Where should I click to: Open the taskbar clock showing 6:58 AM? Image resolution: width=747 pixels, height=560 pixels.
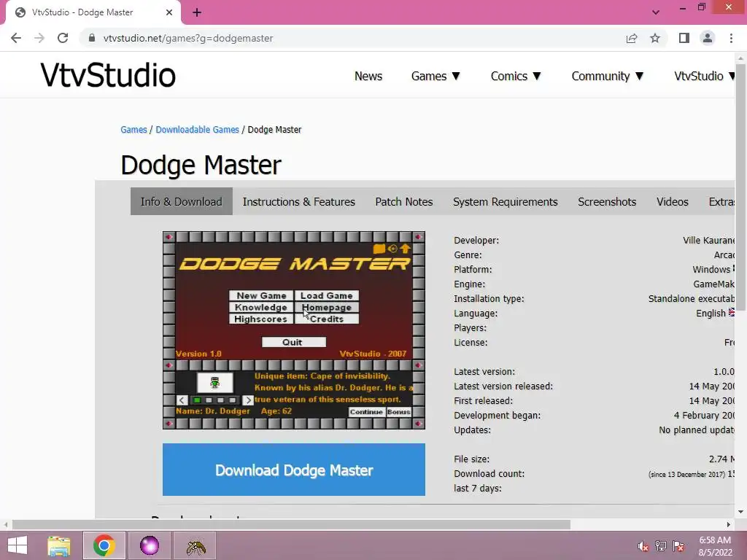pyautogui.click(x=715, y=546)
